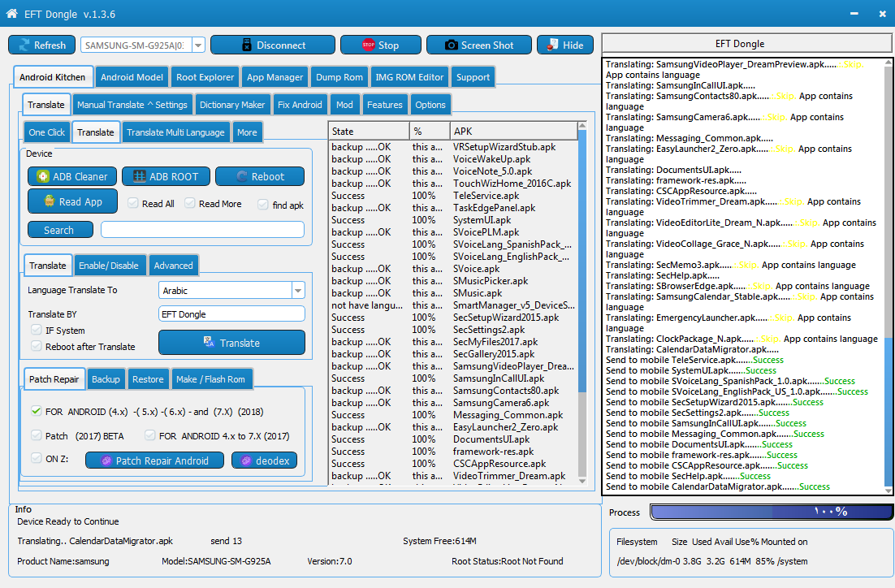This screenshot has height=588, width=895.
Task: Click the deodex purple icon
Action: pyautogui.click(x=246, y=460)
